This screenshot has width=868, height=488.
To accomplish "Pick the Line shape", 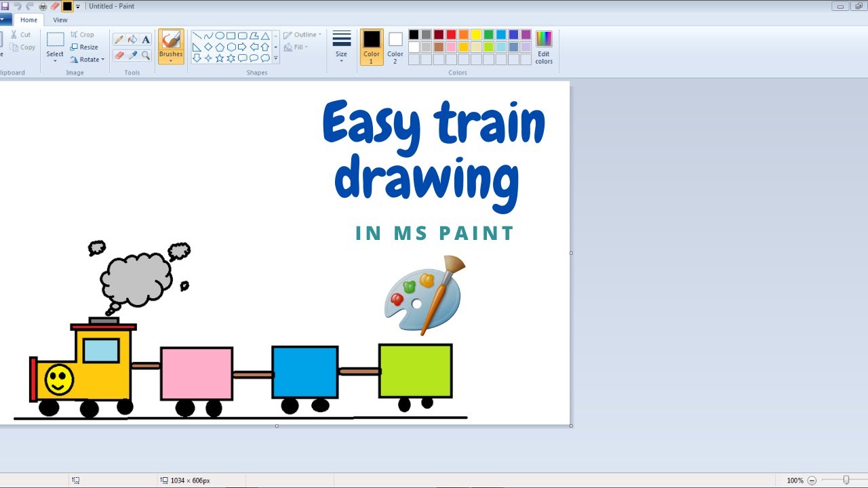I will (x=197, y=36).
